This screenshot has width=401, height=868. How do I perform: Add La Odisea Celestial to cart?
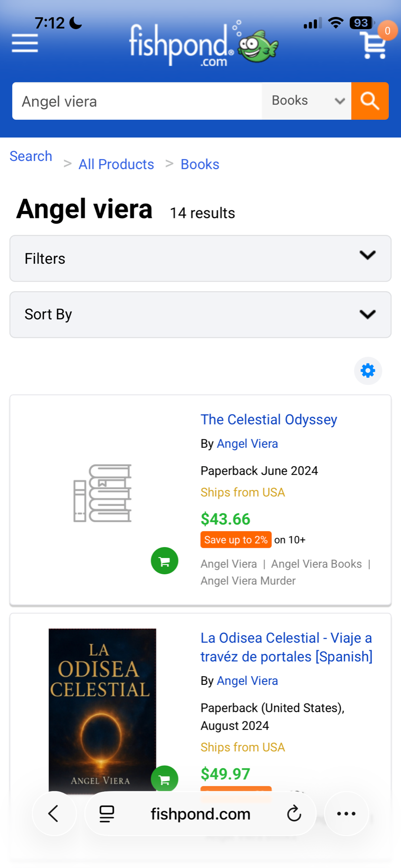164,779
